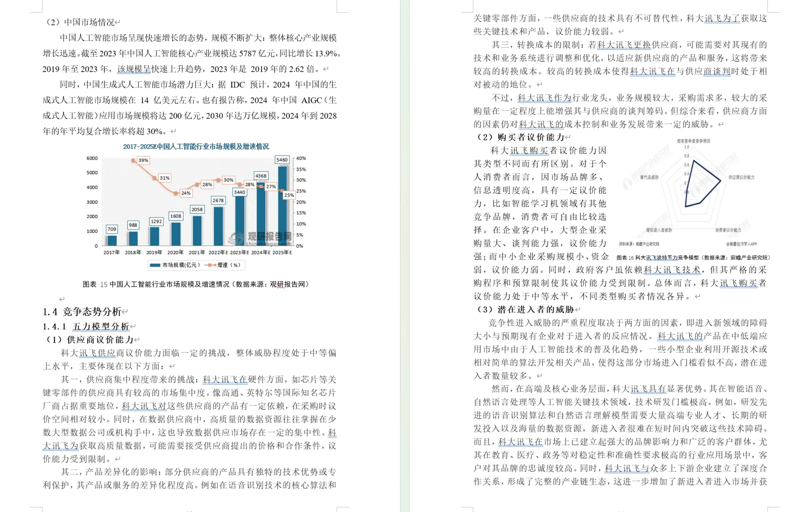Click the radar chart title "现有竞争者竞争情况"
This screenshot has width=812, height=512.
(693, 141)
